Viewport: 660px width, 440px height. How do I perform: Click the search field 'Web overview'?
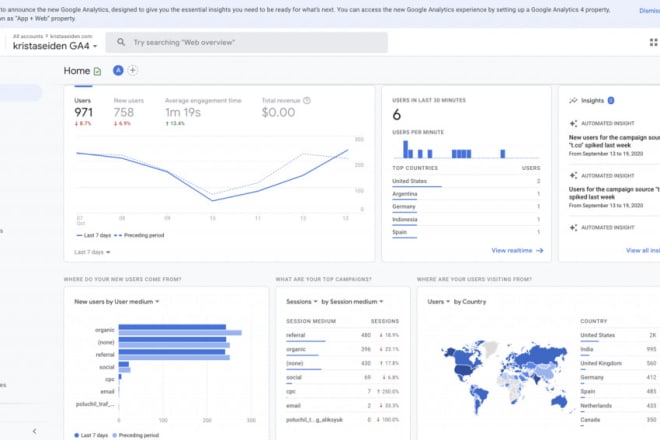246,42
